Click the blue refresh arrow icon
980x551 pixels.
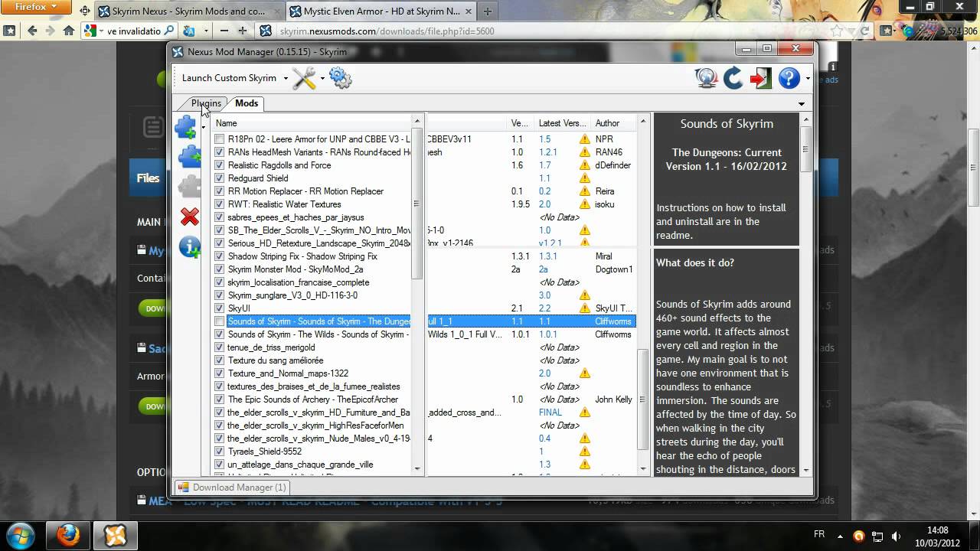[733, 78]
